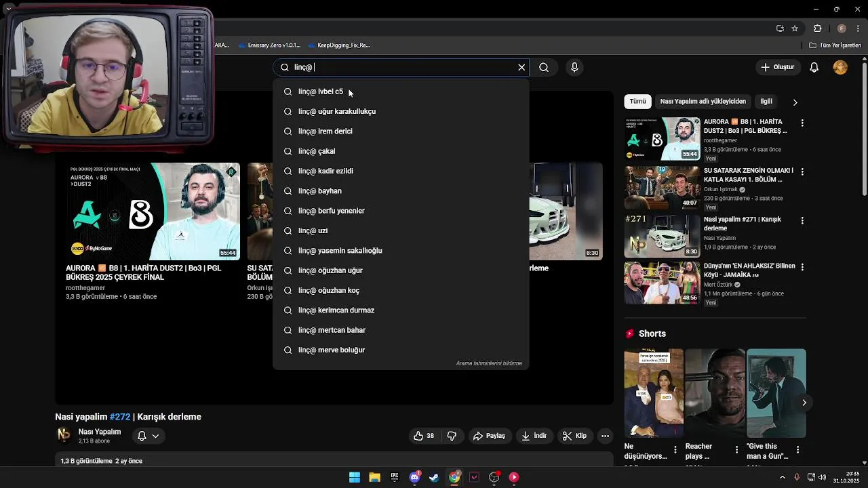Open Chrome profile avatar in toolbar

point(842,28)
